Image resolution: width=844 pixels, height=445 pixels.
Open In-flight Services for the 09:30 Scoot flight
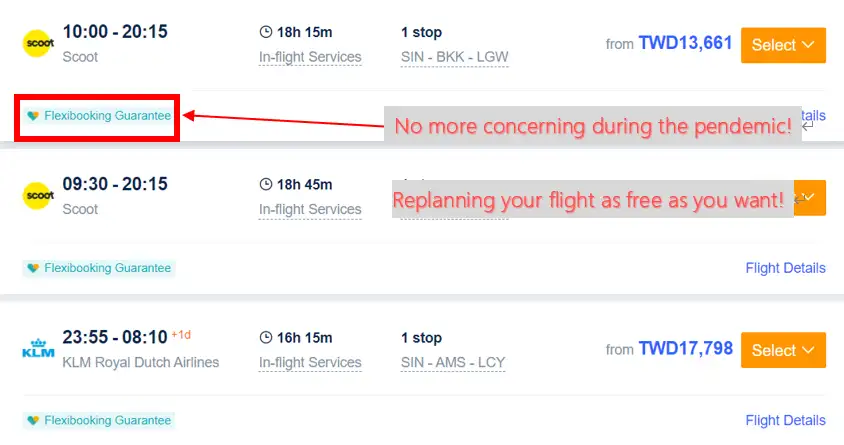tap(310, 209)
